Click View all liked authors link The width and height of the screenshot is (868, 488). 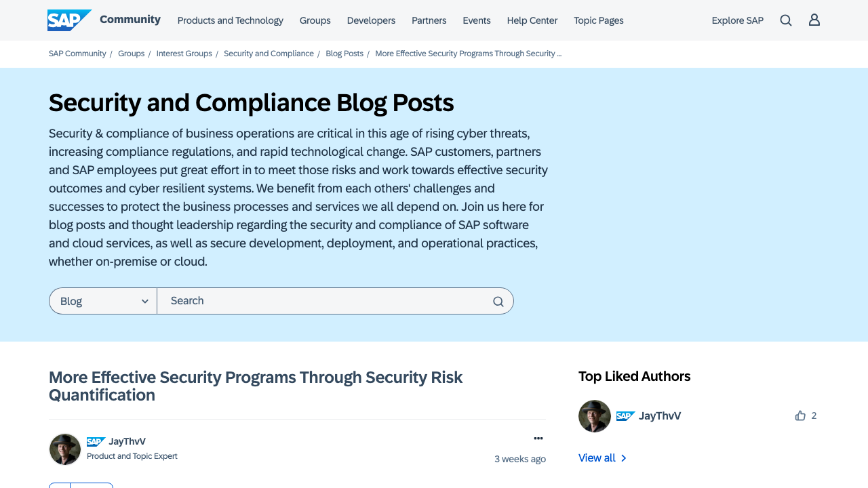pyautogui.click(x=603, y=458)
